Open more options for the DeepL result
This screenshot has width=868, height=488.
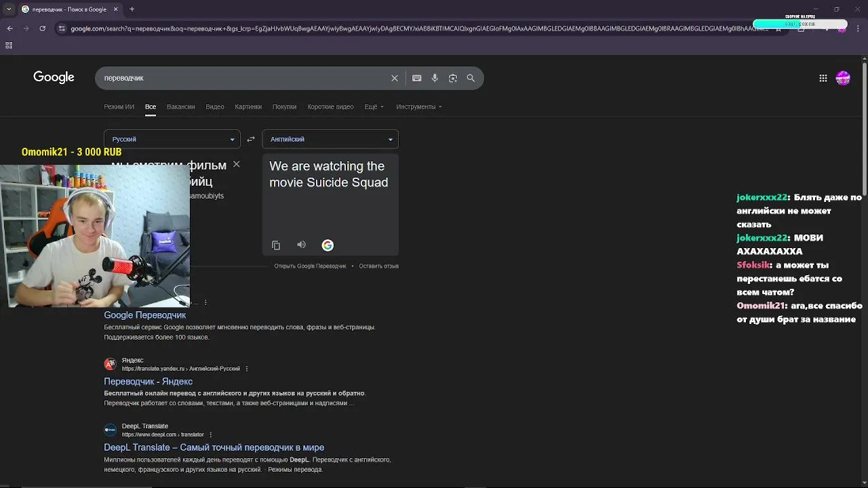click(x=211, y=434)
